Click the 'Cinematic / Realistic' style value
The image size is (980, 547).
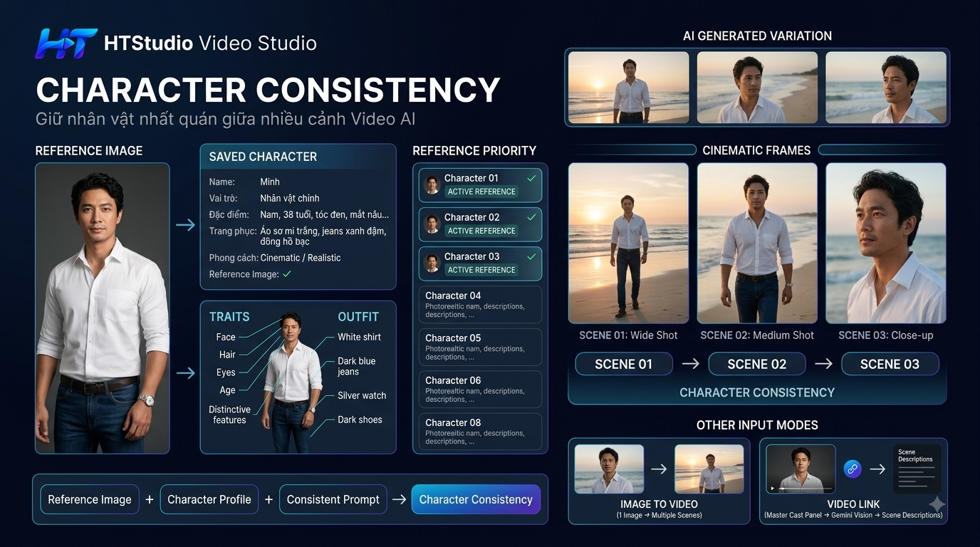301,258
